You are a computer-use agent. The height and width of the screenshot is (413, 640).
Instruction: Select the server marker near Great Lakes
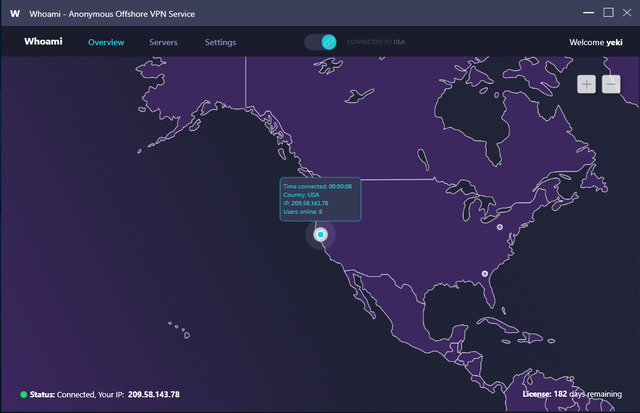[500, 227]
